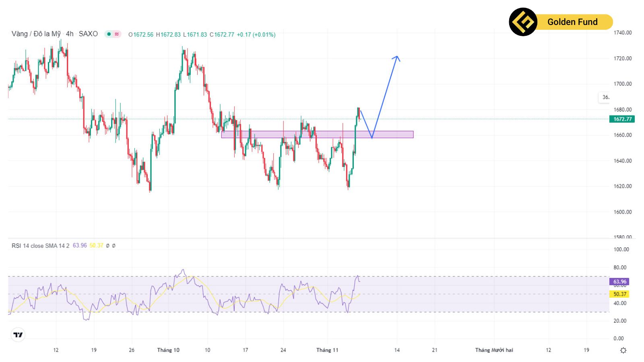Click the 24 date label on time axis
The height and width of the screenshot is (362, 644).
[x=283, y=350]
